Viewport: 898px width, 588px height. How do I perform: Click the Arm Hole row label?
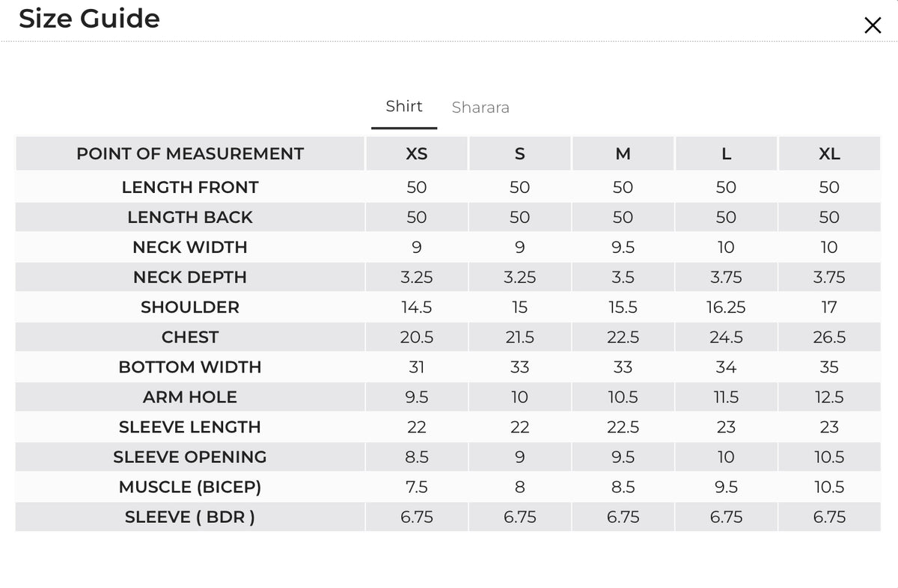(190, 396)
